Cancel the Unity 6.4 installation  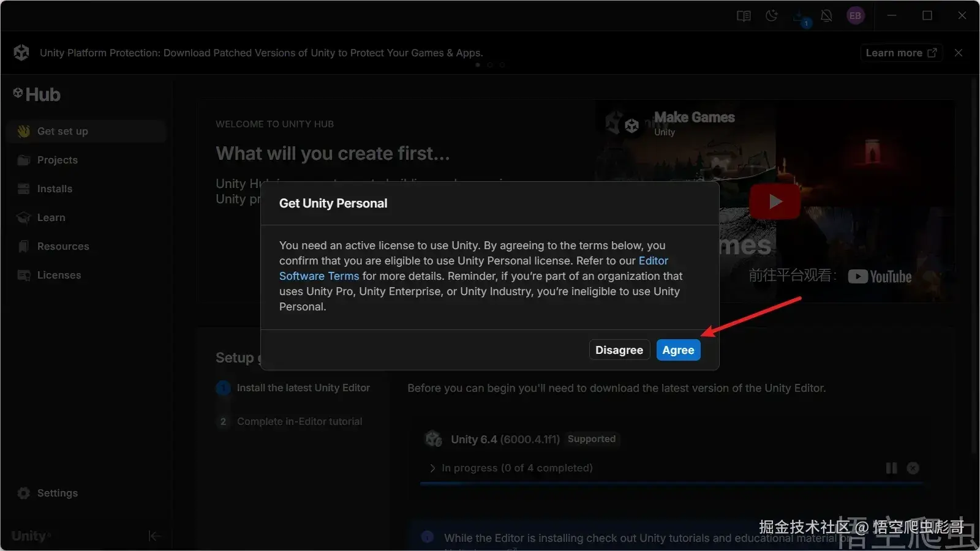(913, 468)
